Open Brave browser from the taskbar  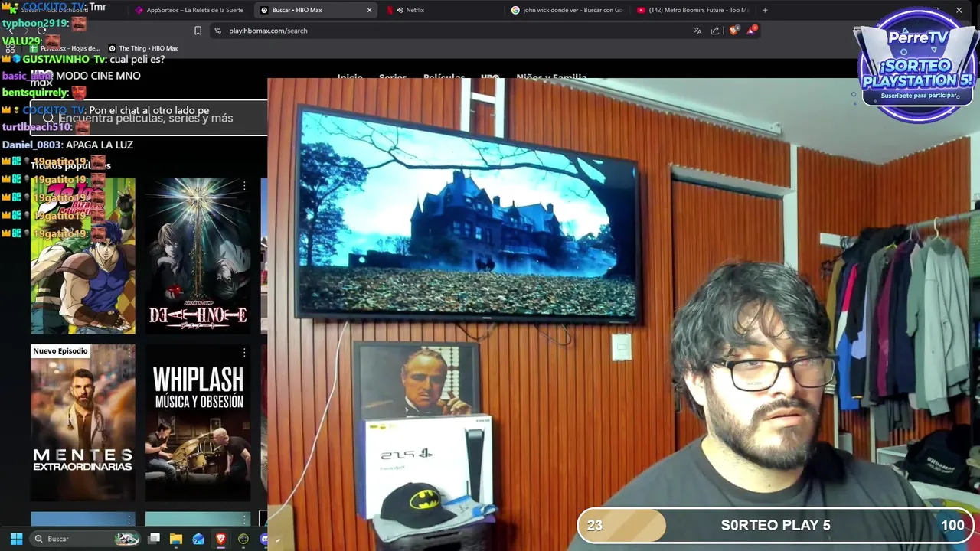(220, 539)
